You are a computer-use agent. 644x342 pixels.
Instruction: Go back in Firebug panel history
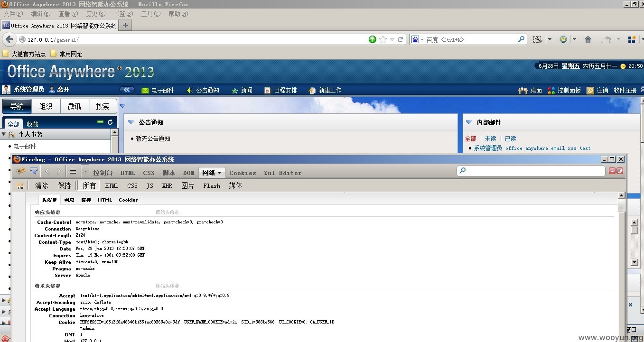(47, 171)
